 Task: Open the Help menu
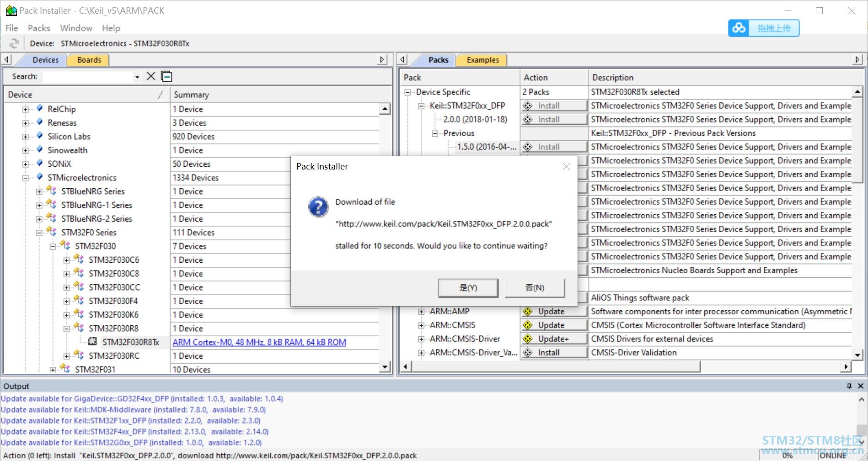pos(111,28)
